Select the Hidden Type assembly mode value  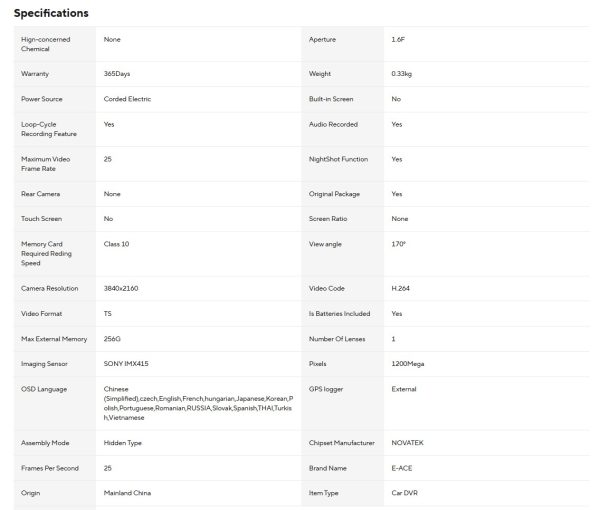point(124,442)
